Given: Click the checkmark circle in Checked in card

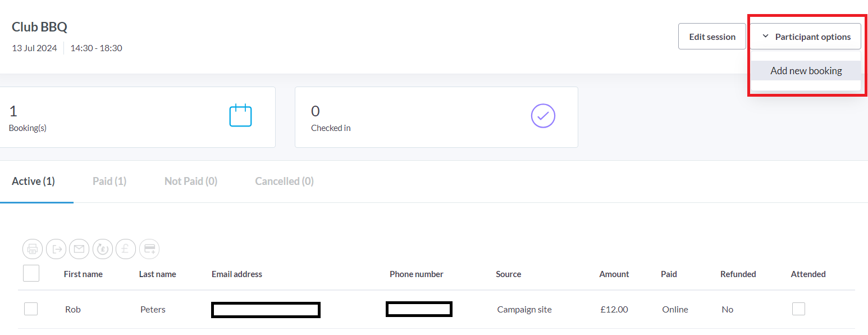Looking at the screenshot, I should point(543,116).
